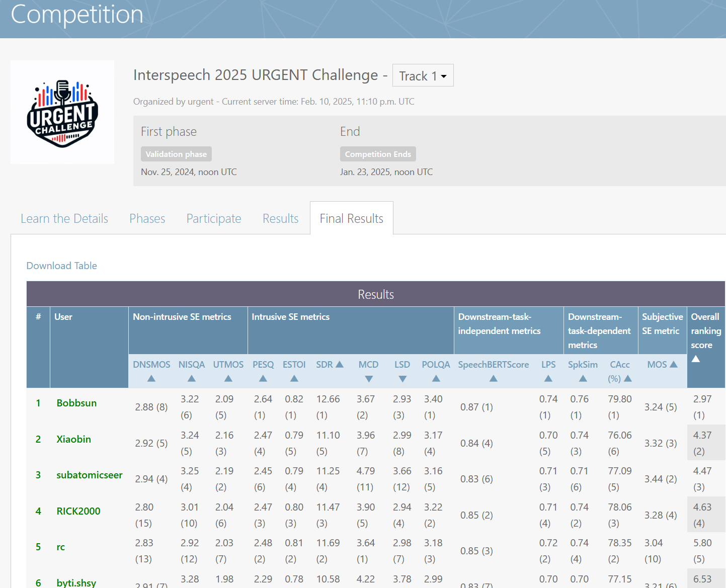Sort by DNSMOS column arrow
This screenshot has height=588, width=726.
point(151,379)
